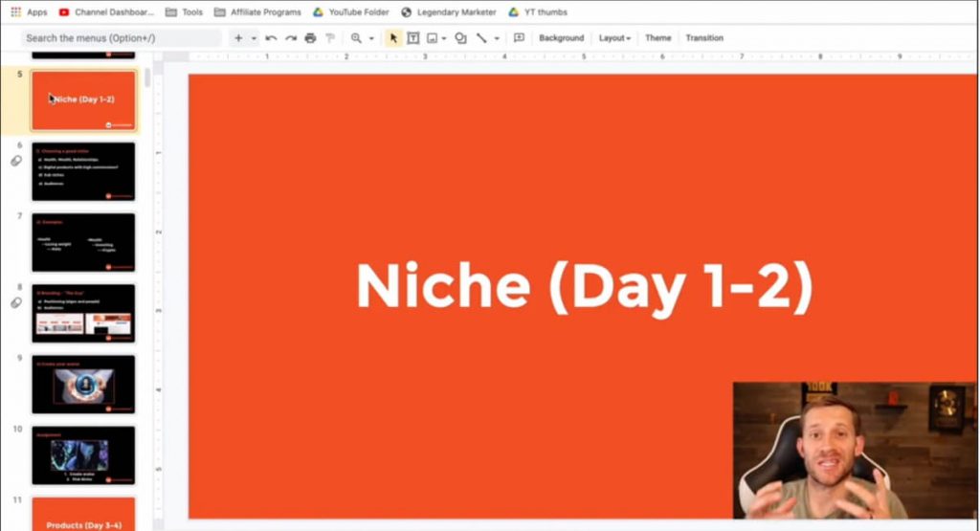Click the Undo icon

pyautogui.click(x=271, y=38)
